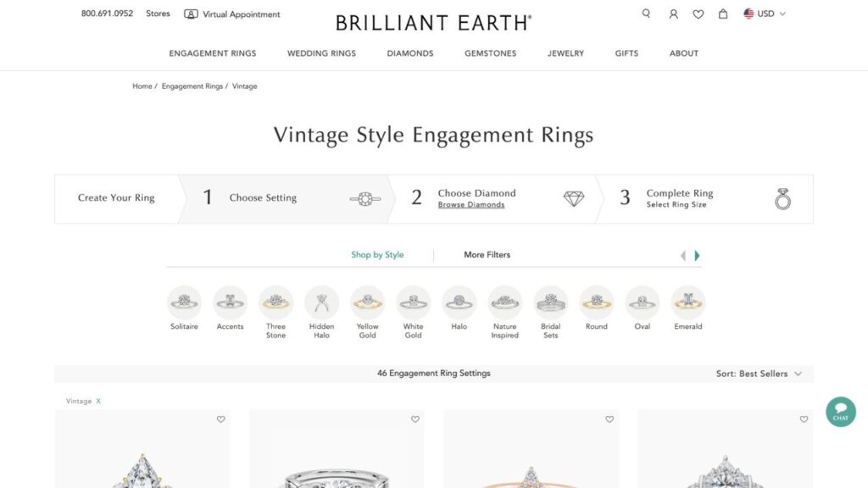Image resolution: width=868 pixels, height=488 pixels.
Task: Click '46 Engagement Ring Settings' text
Action: [x=433, y=374]
